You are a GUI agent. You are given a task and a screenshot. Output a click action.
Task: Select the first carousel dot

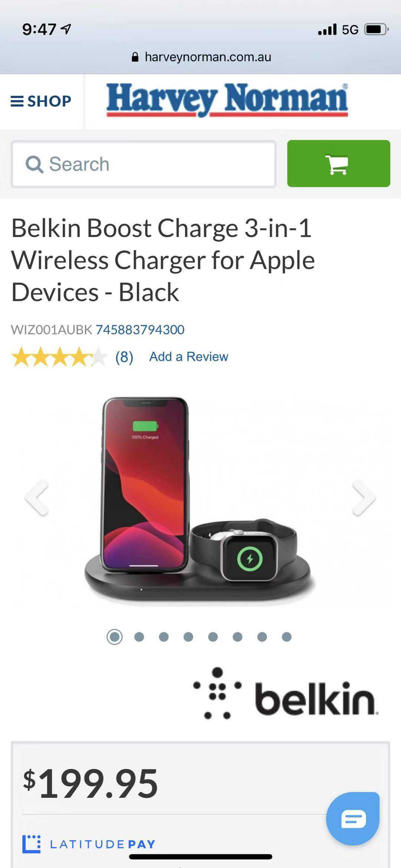click(x=114, y=637)
